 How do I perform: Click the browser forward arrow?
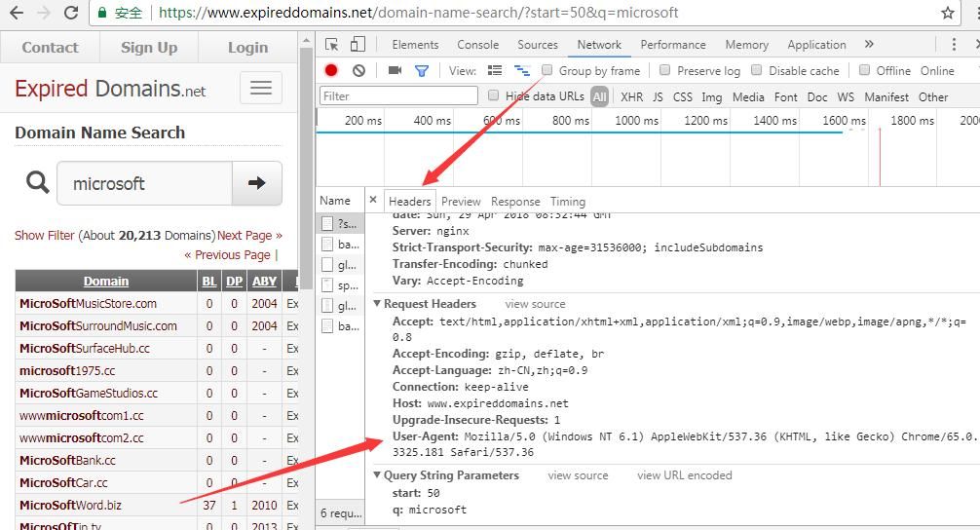44,13
